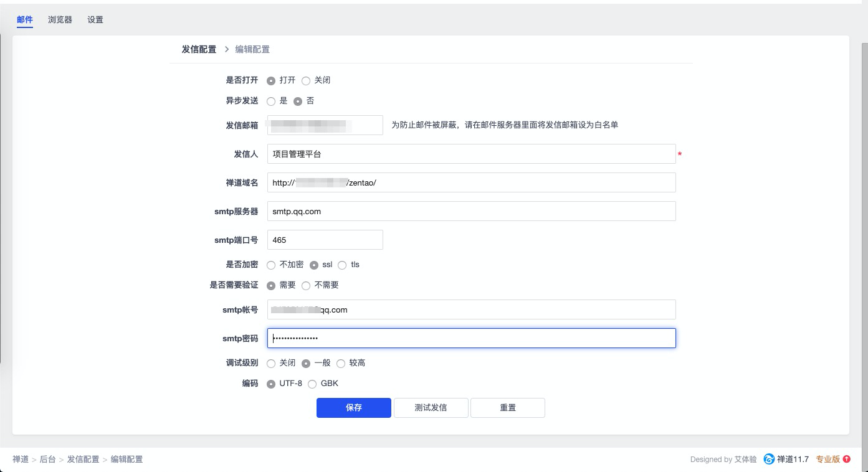
Task: Click the red upgrade arrow icon
Action: (846, 460)
